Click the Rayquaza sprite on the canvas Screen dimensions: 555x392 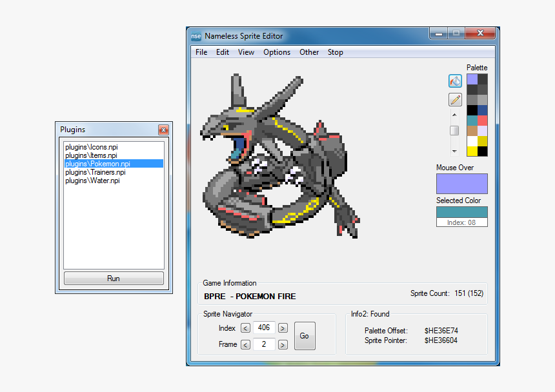point(279,155)
